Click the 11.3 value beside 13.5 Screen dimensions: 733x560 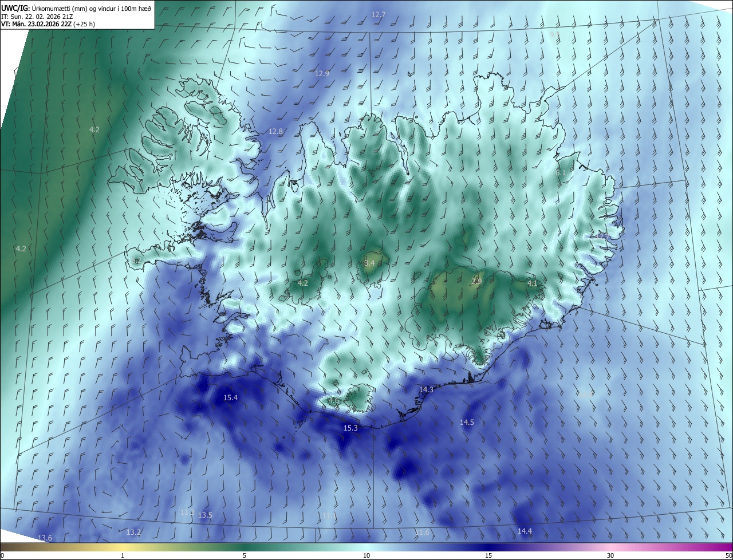click(187, 512)
